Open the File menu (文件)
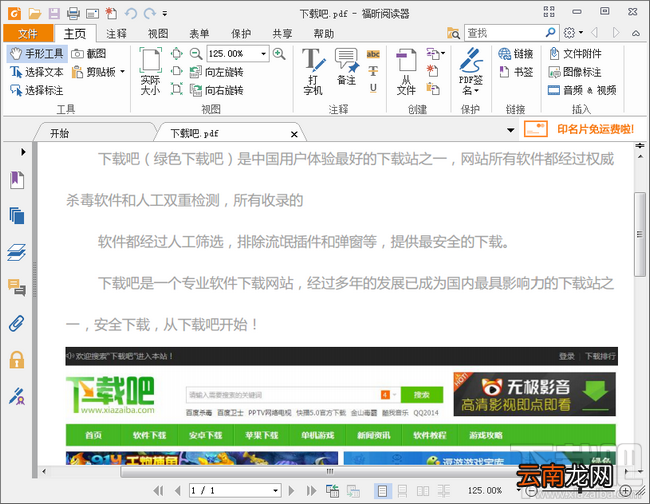The width and height of the screenshot is (650, 504). 28,34
